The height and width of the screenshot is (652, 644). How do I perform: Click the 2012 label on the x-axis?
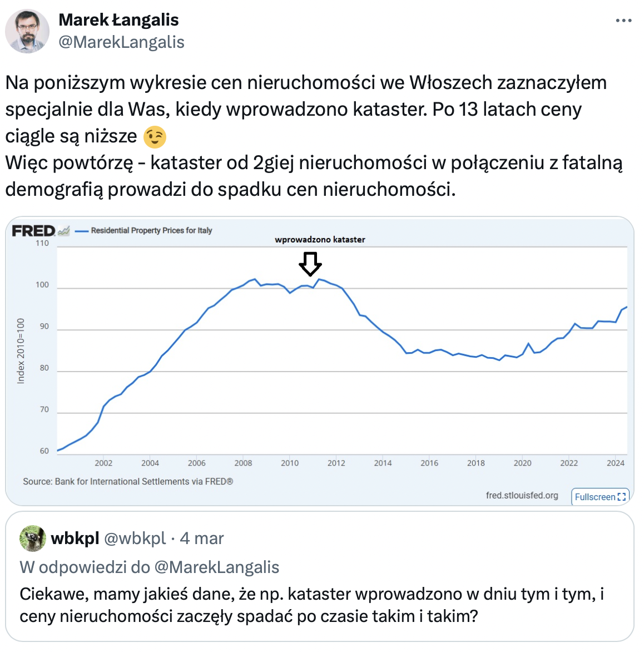336,463
